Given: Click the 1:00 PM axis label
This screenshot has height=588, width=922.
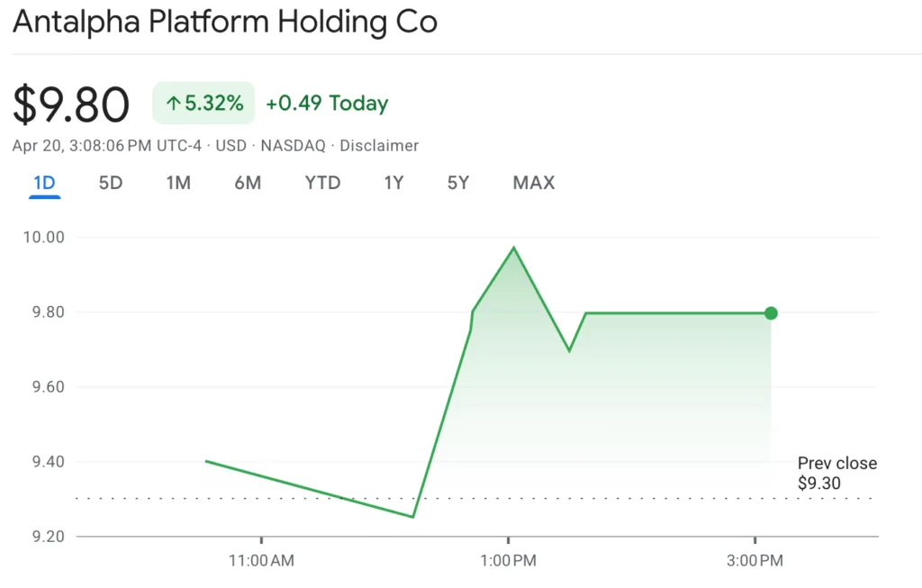Looking at the screenshot, I should (x=509, y=560).
